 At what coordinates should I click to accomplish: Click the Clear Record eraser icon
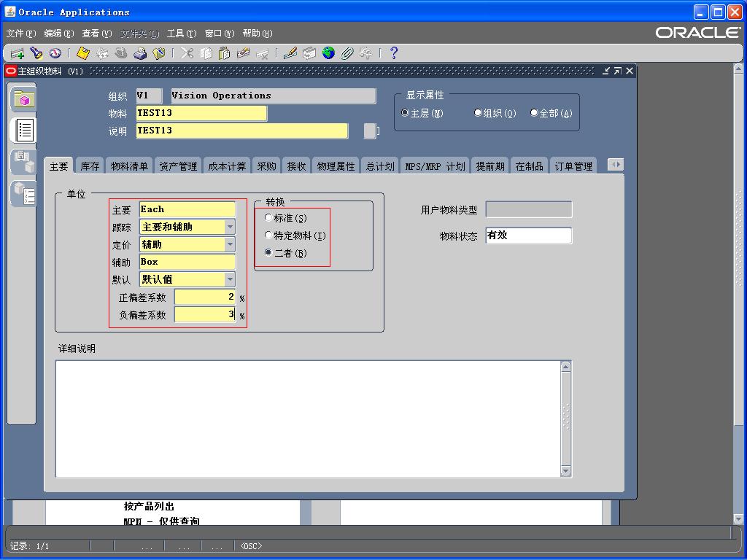(x=244, y=53)
